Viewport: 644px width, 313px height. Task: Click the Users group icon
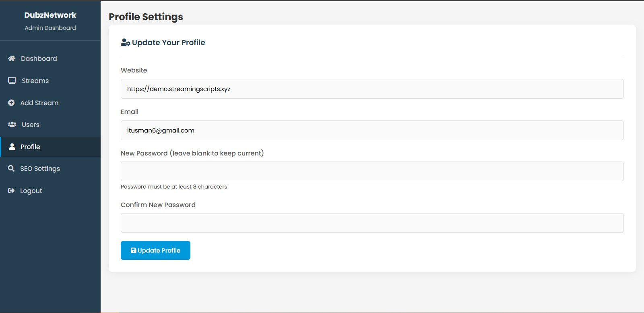click(x=12, y=124)
